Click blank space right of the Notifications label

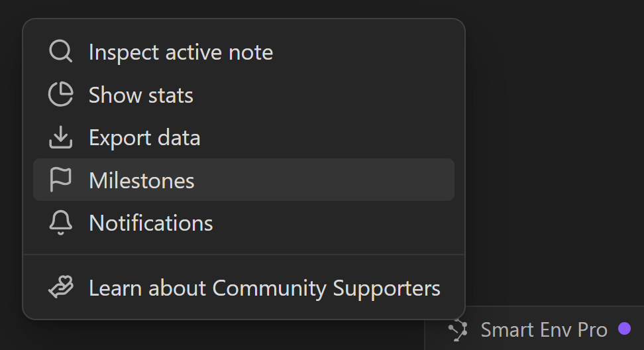coord(331,223)
